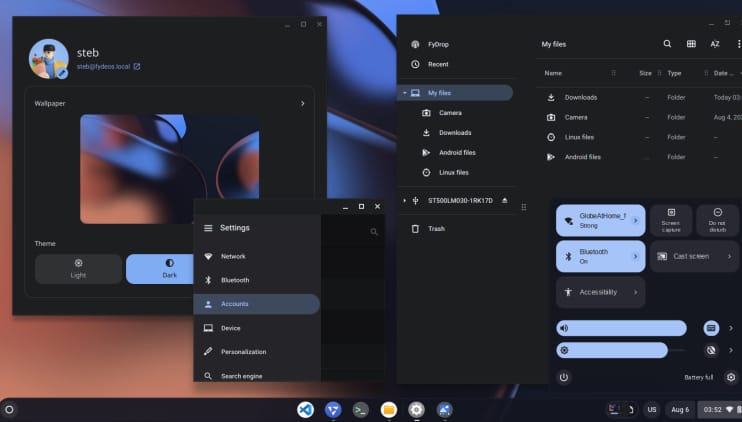The height and width of the screenshot is (422, 742).
Task: Expand the Cast screen arrow
Action: click(729, 256)
